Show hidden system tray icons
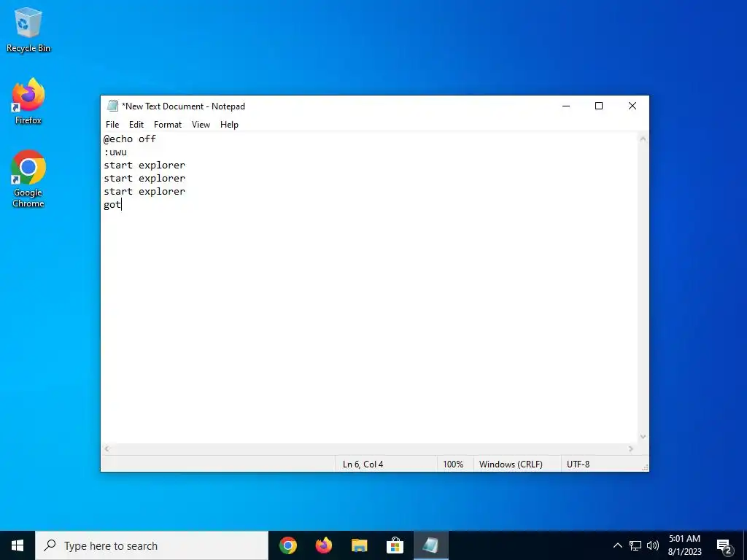Screen dimensions: 747x560 click(617, 545)
